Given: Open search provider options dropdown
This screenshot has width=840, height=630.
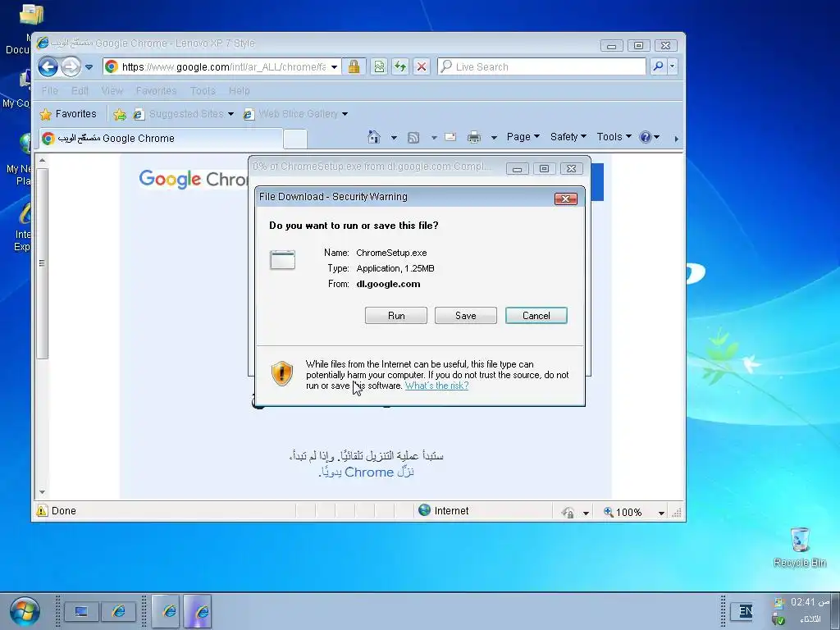Looking at the screenshot, I should point(673,66).
